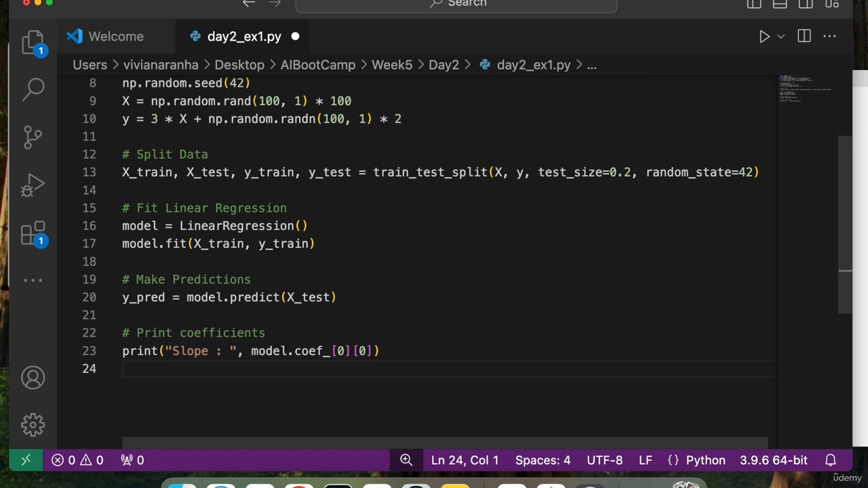Open notifications bell icon
The image size is (868, 488).
tap(830, 460)
